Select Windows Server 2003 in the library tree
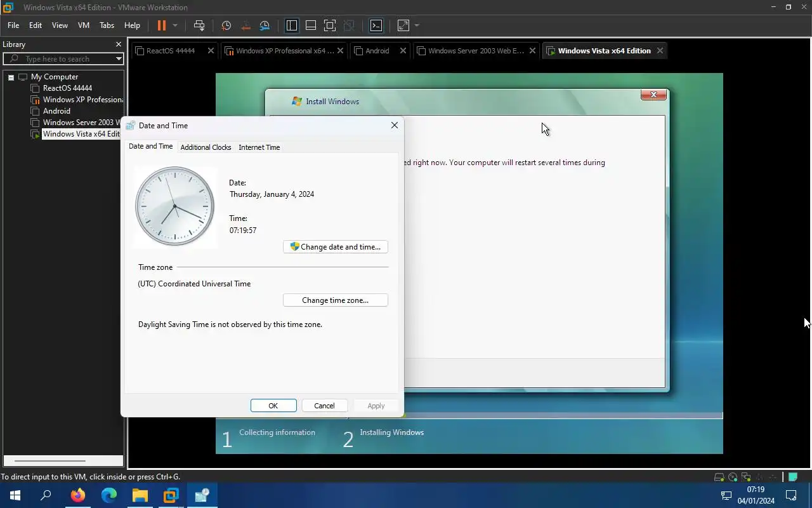The height and width of the screenshot is (508, 812). 83,123
